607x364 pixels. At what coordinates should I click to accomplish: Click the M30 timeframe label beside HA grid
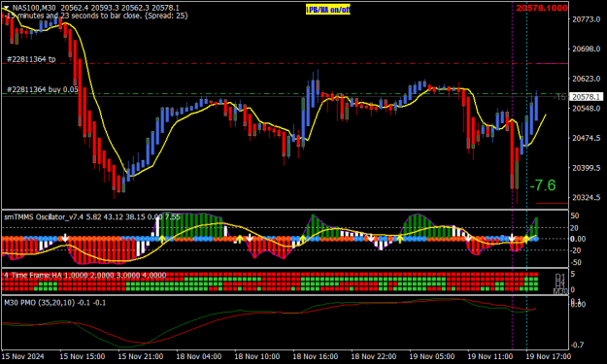(x=559, y=290)
